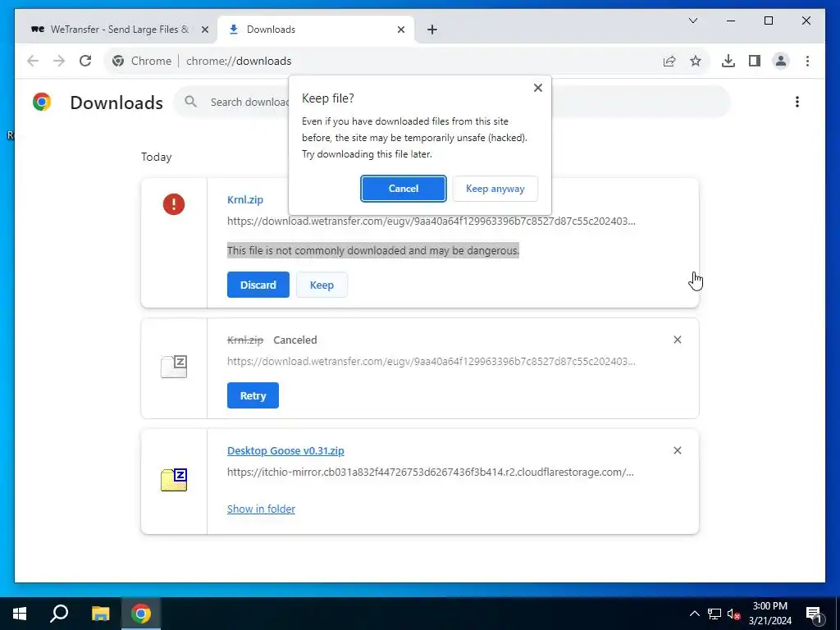Click the 'not commonly downloaded' warning text
The width and height of the screenshot is (840, 630).
pyautogui.click(x=373, y=250)
